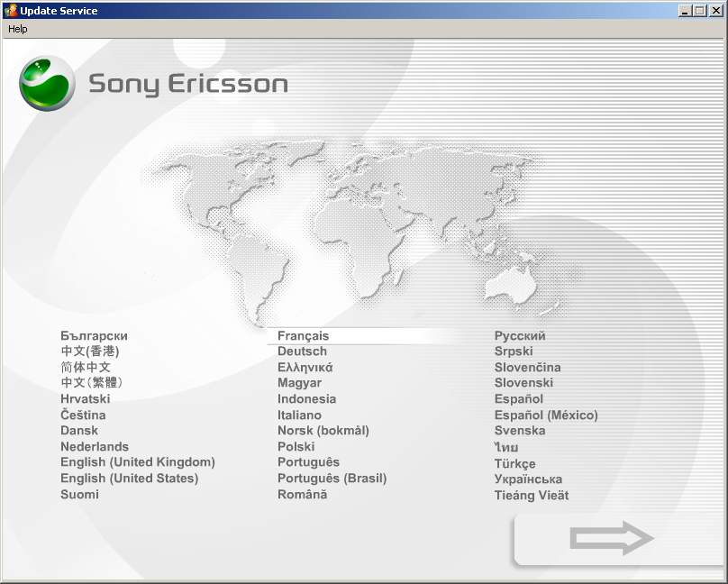Choose 中文(香港) language
The width and height of the screenshot is (728, 584).
(x=90, y=351)
